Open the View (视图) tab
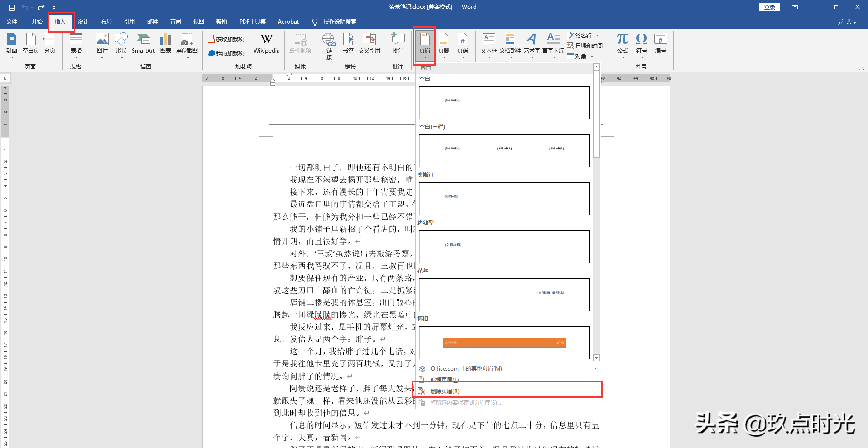The width and height of the screenshot is (868, 448). pos(199,22)
